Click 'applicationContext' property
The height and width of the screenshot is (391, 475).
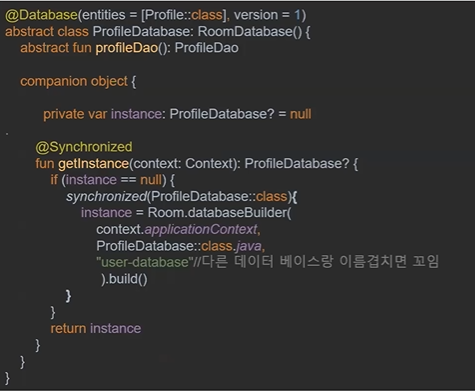pos(201,229)
